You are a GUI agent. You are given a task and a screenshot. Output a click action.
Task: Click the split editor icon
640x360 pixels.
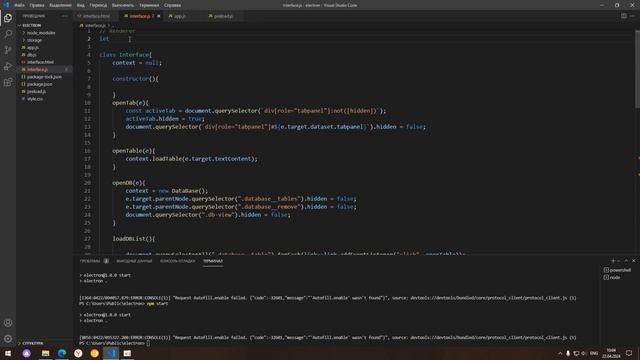[x=624, y=16]
